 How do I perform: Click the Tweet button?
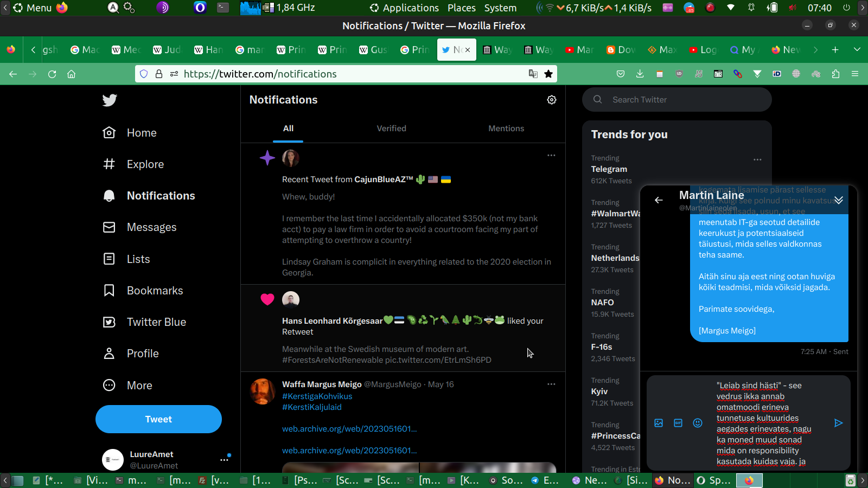point(158,419)
